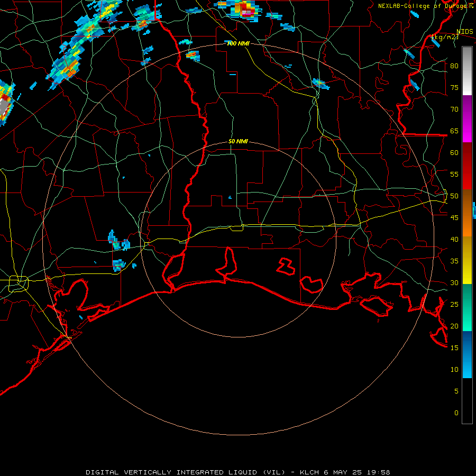The width and height of the screenshot is (476, 476).
Task: Click the "0" value on the scale
Action: (456, 413)
